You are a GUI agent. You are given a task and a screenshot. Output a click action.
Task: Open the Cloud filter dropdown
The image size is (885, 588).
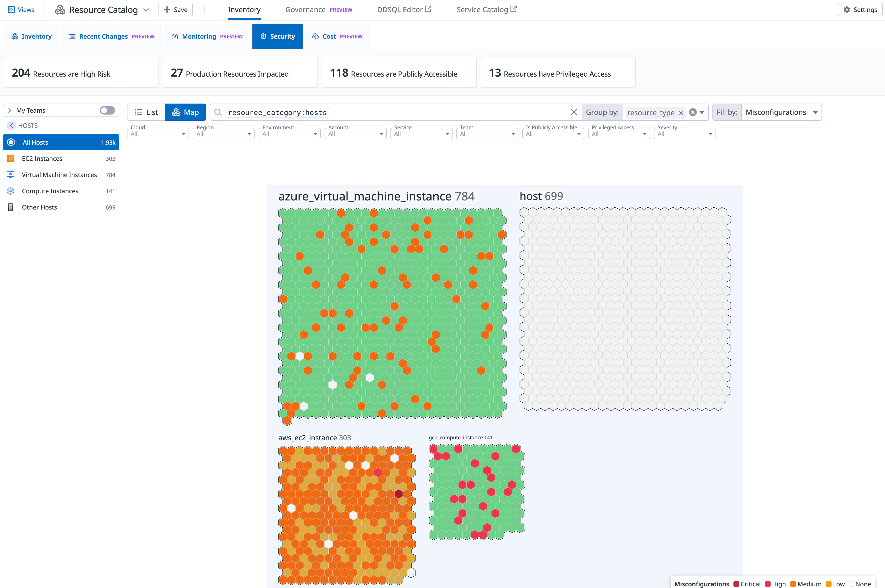click(158, 133)
